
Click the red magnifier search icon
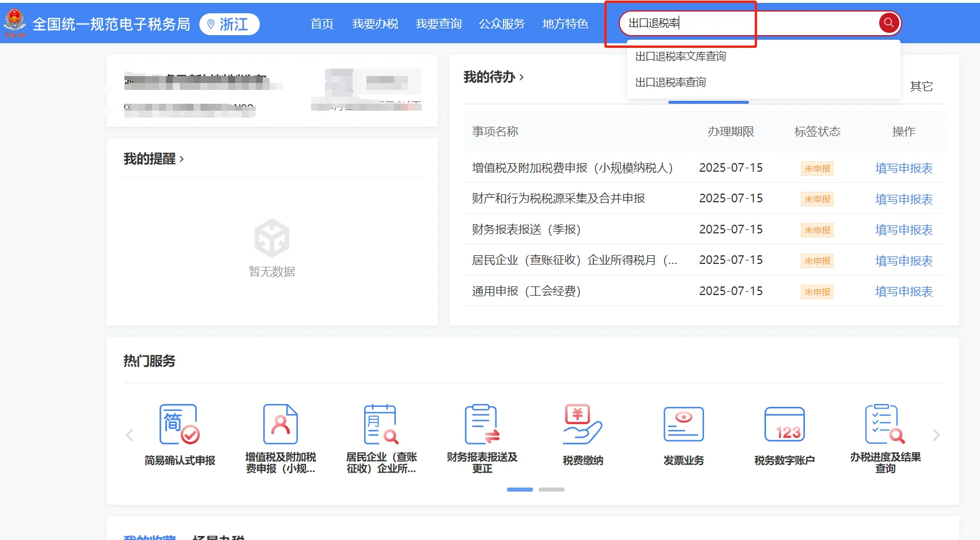888,23
